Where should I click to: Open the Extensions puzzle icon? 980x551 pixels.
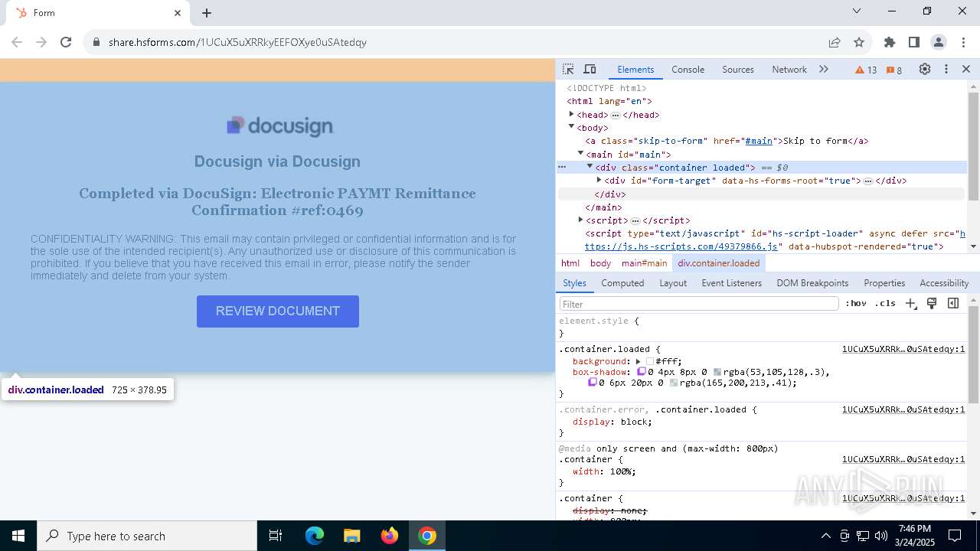pos(890,42)
